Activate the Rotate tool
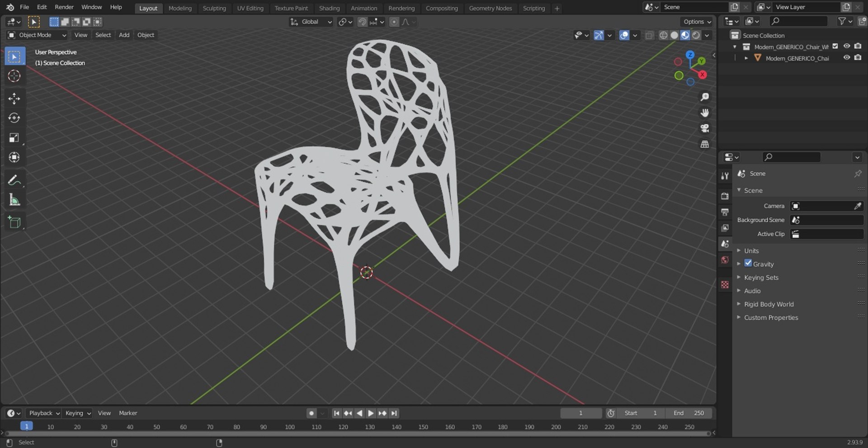Viewport: 868px width, 448px height. [14, 118]
